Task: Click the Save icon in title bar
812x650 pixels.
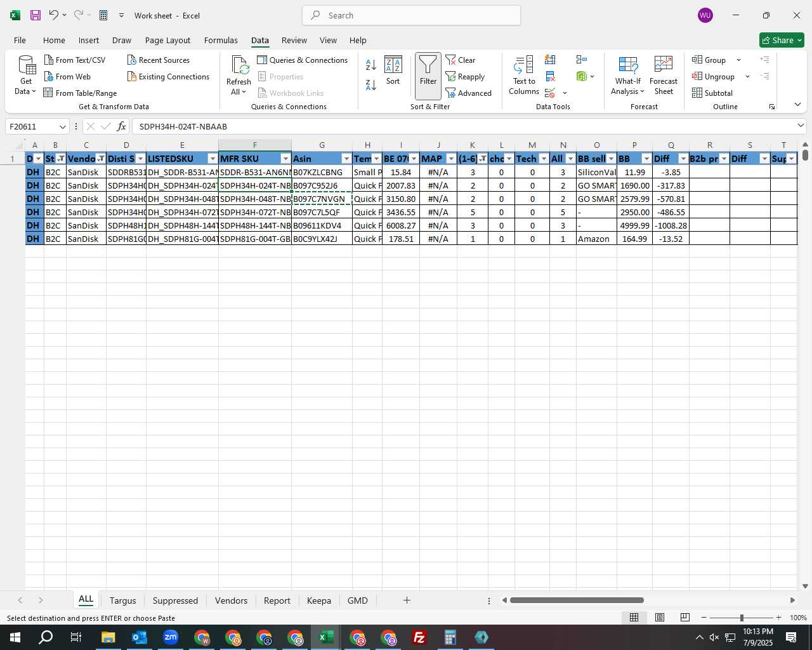Action: pyautogui.click(x=36, y=15)
